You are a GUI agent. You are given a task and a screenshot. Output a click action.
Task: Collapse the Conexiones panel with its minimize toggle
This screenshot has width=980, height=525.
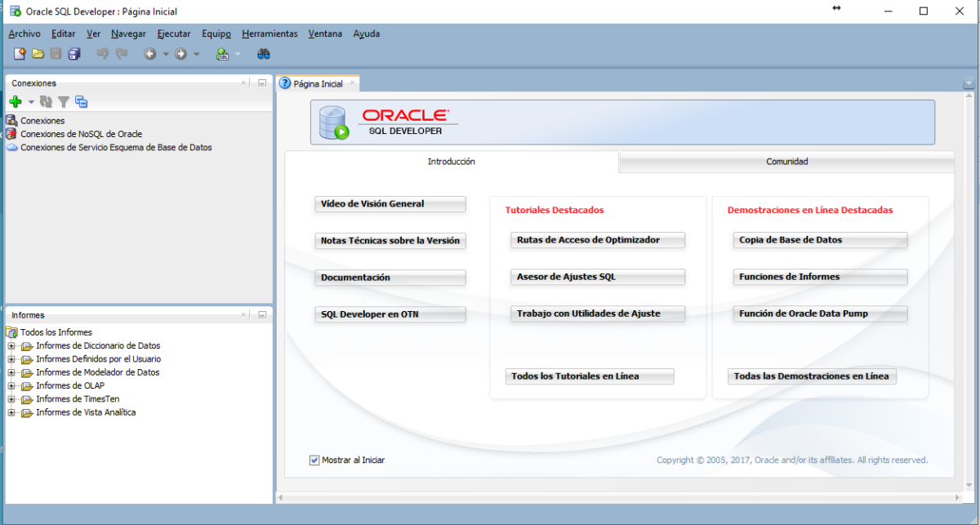coord(261,82)
